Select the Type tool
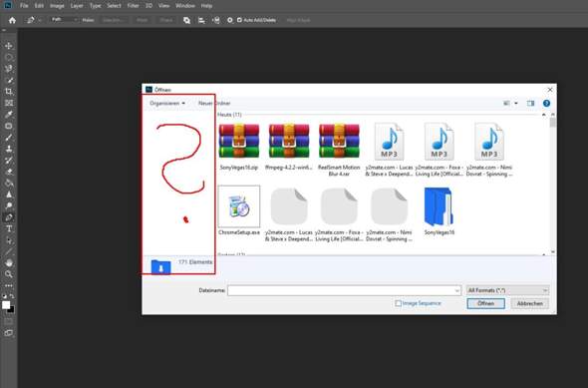Screen dimensions: 588x388 (9, 228)
